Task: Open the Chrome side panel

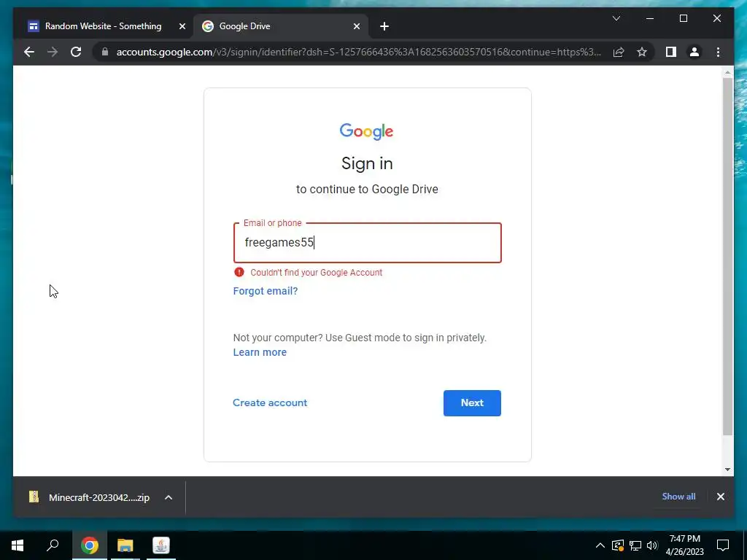Action: pyautogui.click(x=671, y=52)
